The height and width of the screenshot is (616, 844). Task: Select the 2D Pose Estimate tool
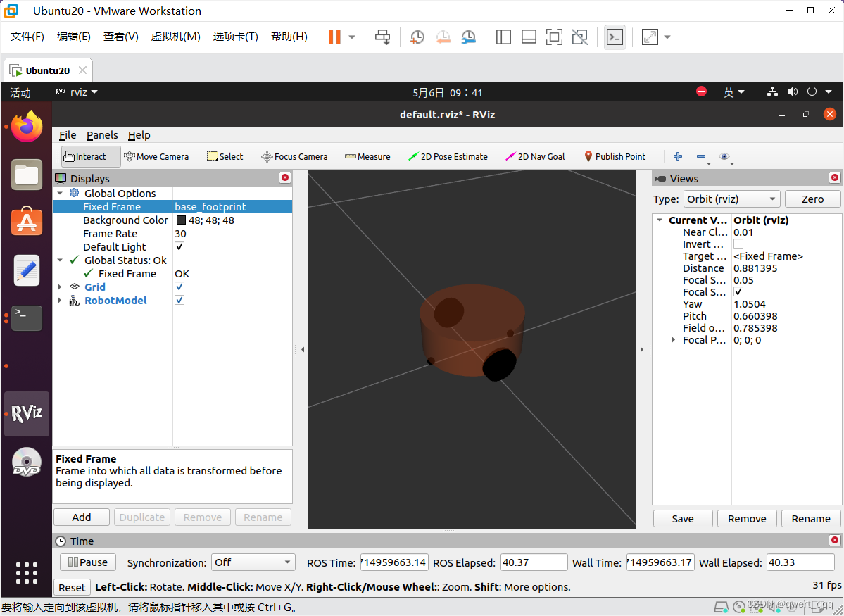[x=448, y=157]
